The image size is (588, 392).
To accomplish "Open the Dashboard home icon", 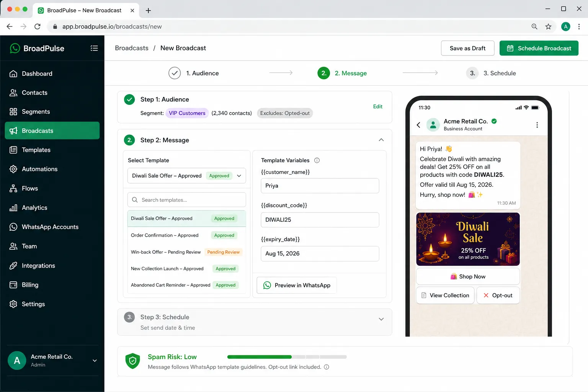I will pyautogui.click(x=13, y=73).
